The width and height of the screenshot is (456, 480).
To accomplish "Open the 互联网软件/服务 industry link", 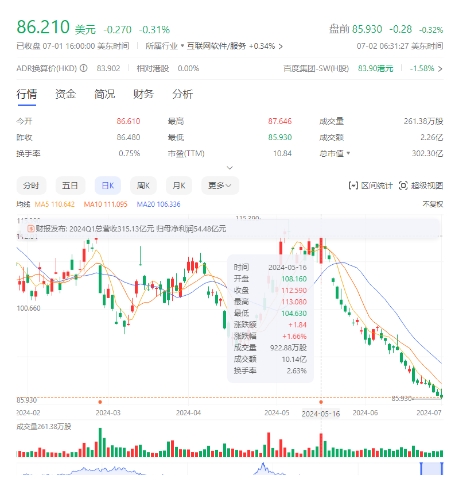I will point(216,46).
